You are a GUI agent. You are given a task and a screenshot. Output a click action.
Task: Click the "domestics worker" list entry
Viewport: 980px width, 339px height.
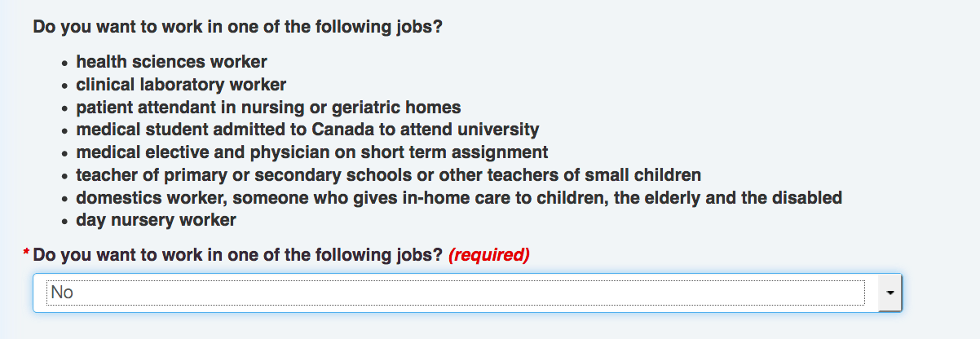(x=459, y=198)
